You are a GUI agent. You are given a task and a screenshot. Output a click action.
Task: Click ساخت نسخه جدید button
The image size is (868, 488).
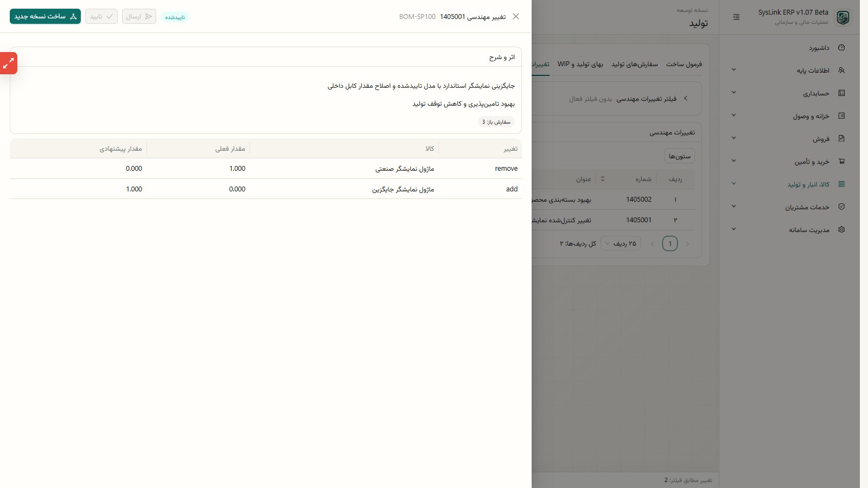[x=45, y=16]
